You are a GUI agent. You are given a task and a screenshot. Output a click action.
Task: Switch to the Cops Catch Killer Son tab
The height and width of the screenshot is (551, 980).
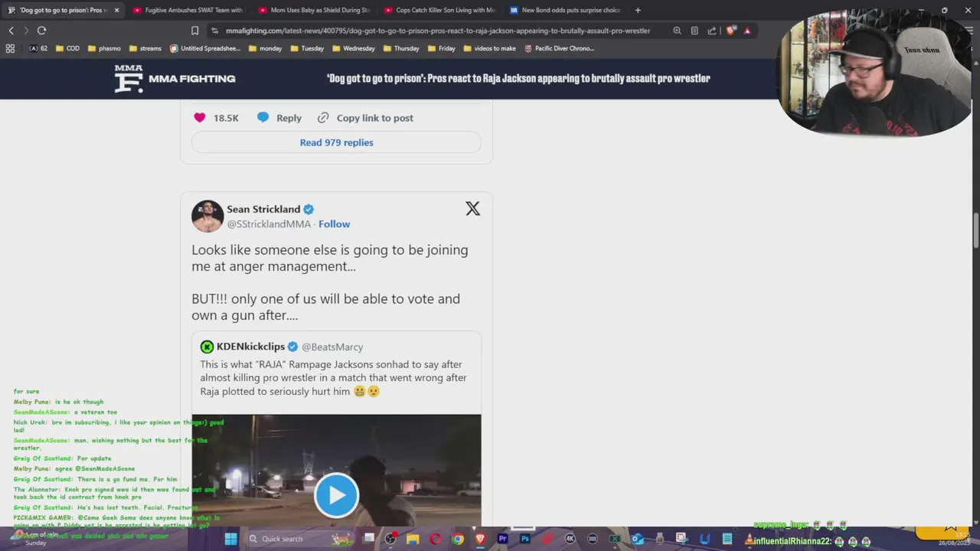click(439, 10)
